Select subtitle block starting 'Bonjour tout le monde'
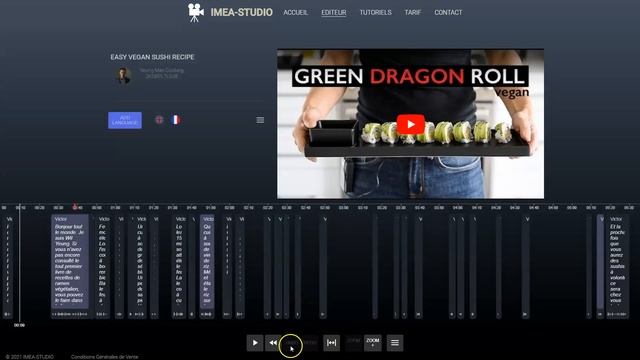 tap(70, 261)
